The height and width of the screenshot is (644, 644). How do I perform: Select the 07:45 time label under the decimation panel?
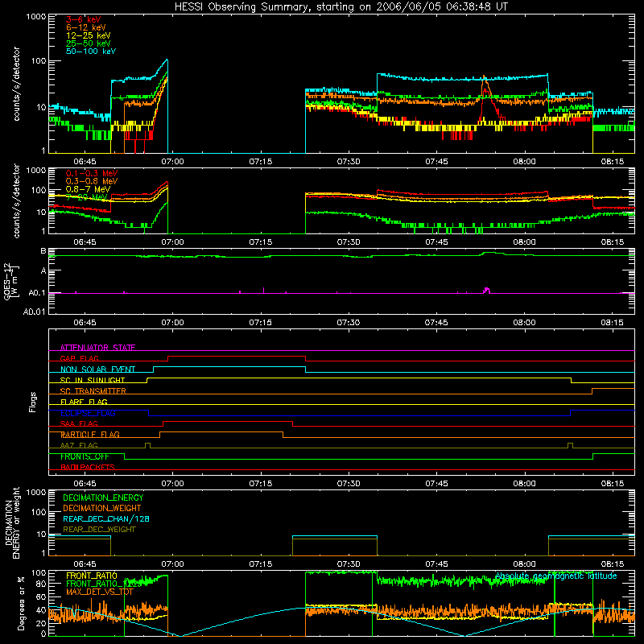tap(436, 564)
